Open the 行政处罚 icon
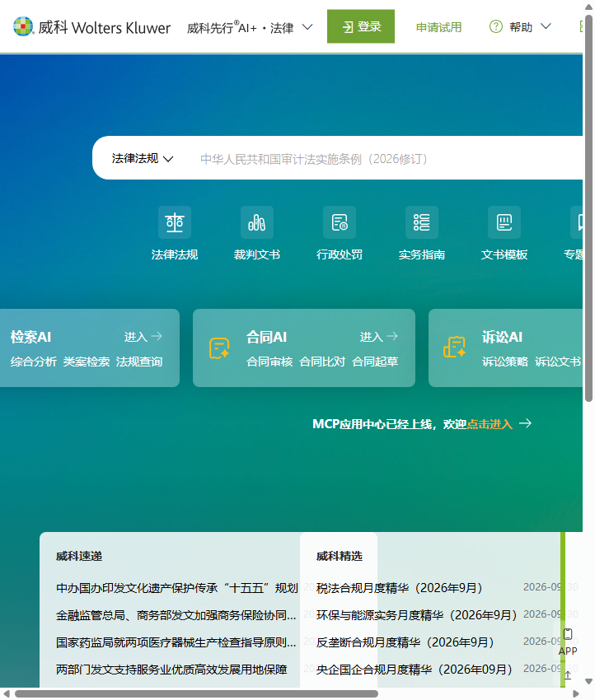 (340, 222)
